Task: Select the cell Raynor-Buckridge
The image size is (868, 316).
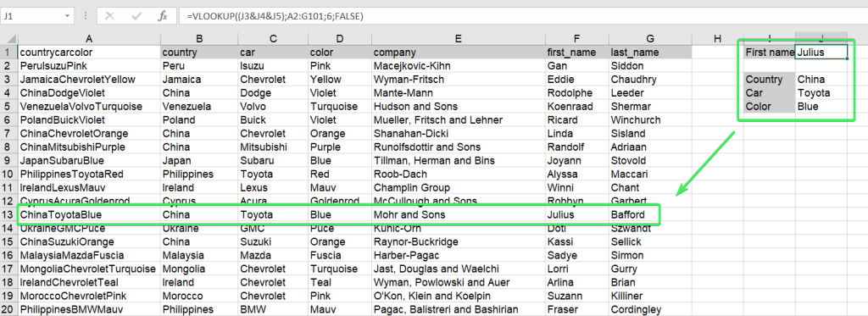Action: point(459,241)
